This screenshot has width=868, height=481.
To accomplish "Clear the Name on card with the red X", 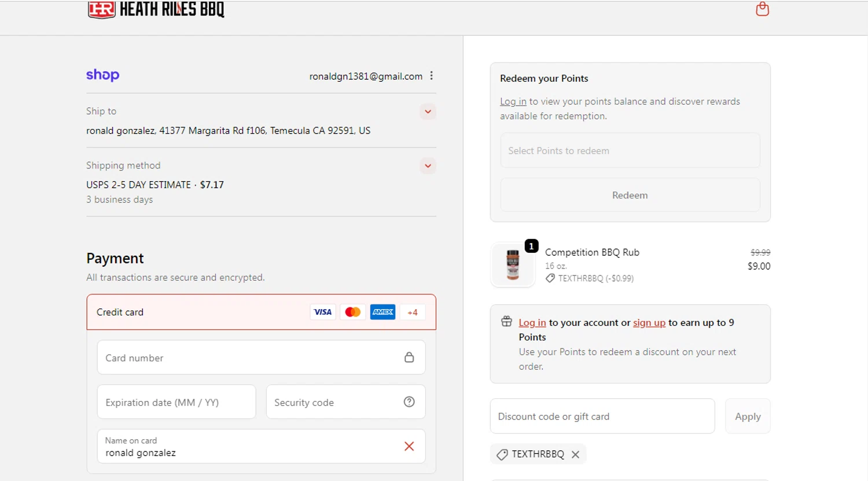I will pyautogui.click(x=409, y=446).
